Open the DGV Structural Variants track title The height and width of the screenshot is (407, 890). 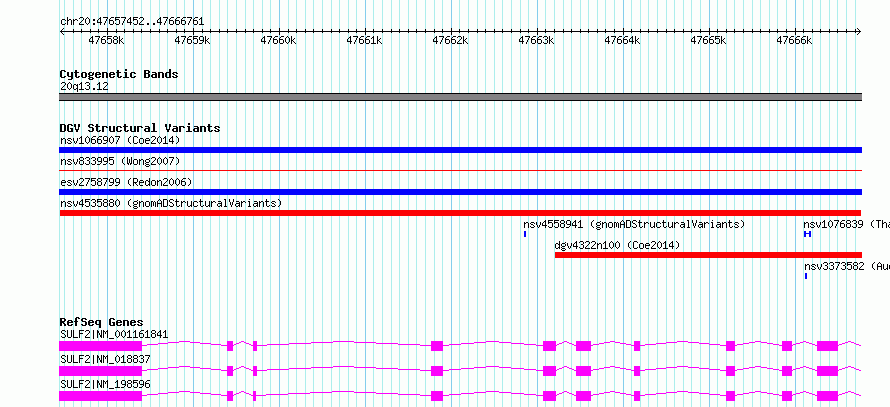[x=140, y=128]
